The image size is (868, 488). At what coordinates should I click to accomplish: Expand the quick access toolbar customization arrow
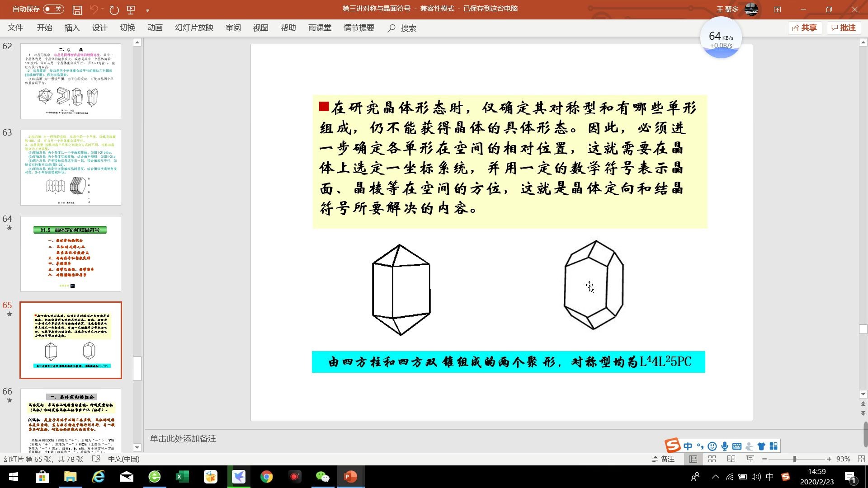click(147, 9)
